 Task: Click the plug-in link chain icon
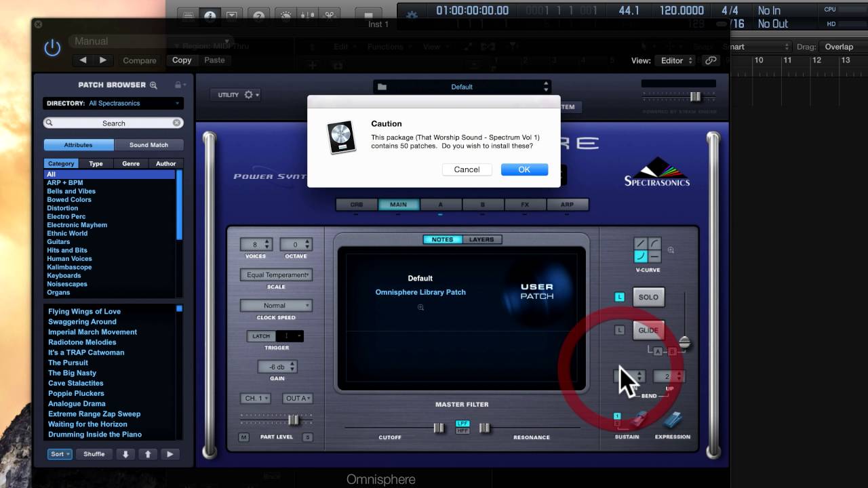coord(711,60)
